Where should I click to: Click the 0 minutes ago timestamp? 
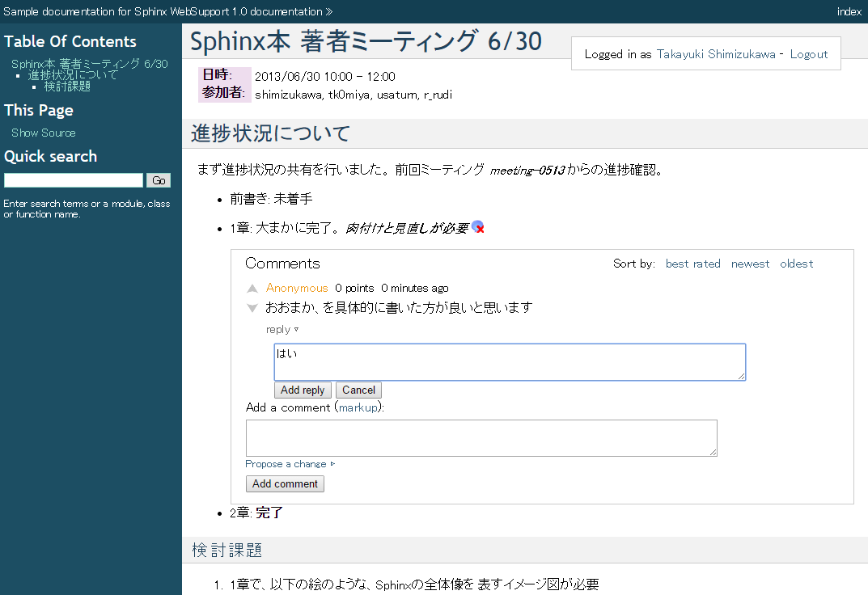point(415,288)
